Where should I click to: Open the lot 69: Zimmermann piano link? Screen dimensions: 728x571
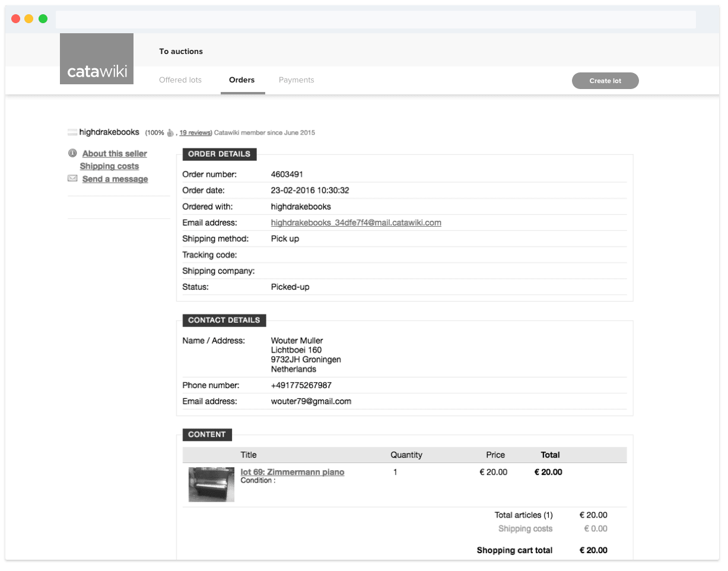(293, 472)
